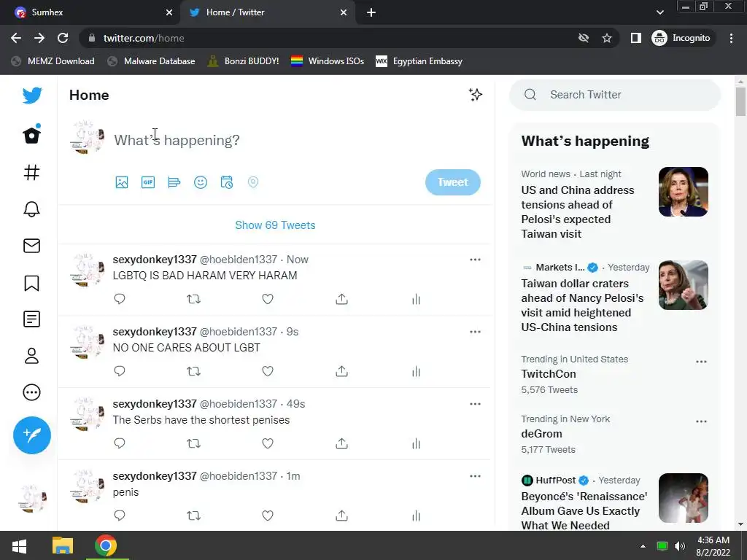The width and height of the screenshot is (747, 560).
Task: Open more options on LGBTQ IS BAD tweet
Action: click(x=475, y=260)
